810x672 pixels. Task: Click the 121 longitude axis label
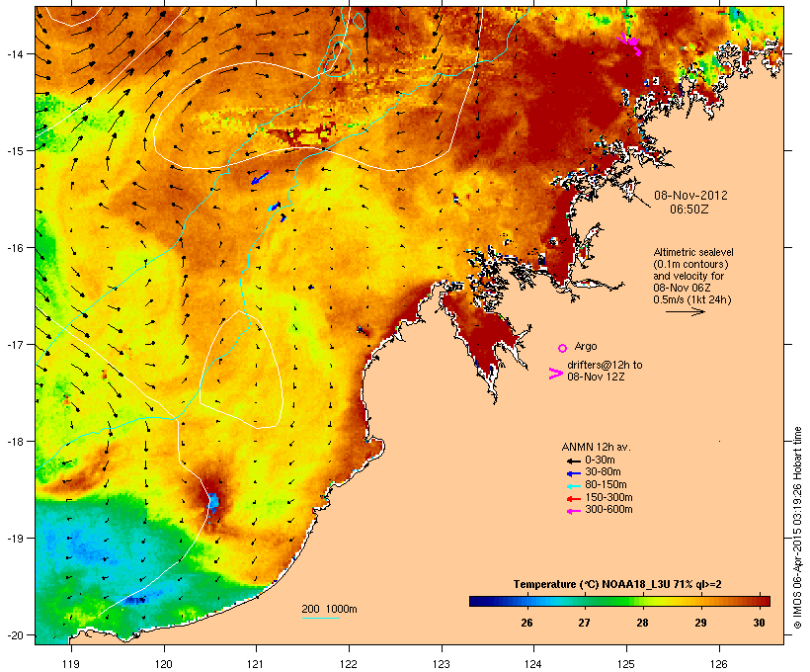[x=256, y=664]
